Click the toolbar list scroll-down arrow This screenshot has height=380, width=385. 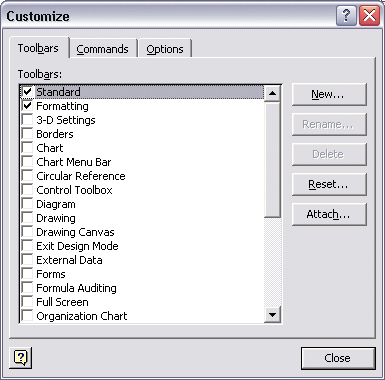coord(273,314)
